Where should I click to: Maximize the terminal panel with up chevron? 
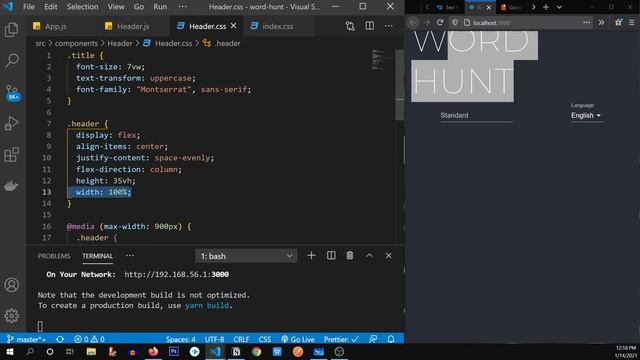coord(369,256)
